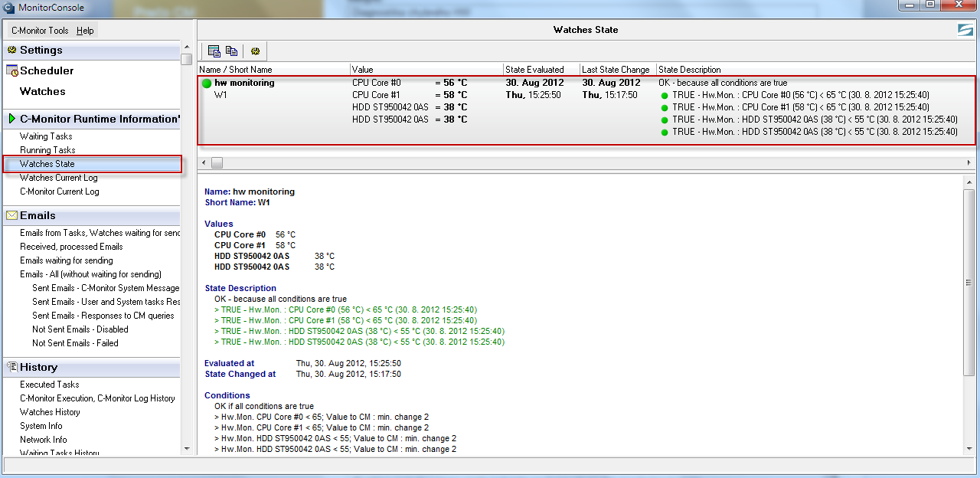Open Not Sent Emails - Failed
This screenshot has width=980, height=478.
pyautogui.click(x=75, y=343)
